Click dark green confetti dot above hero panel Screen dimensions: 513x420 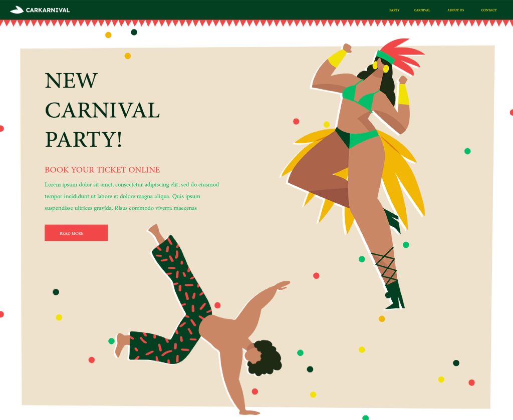(134, 32)
